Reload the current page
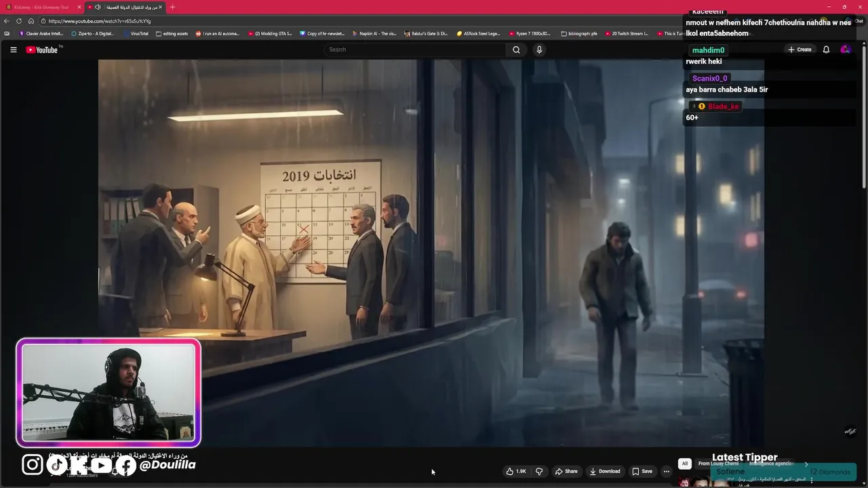The image size is (868, 488). (19, 21)
